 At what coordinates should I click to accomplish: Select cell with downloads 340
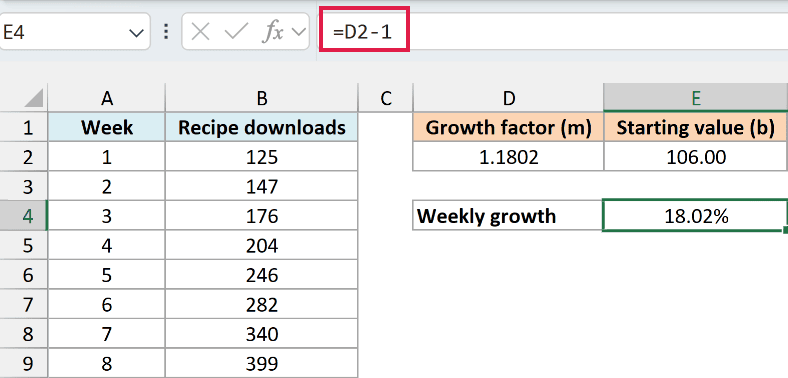coord(261,334)
